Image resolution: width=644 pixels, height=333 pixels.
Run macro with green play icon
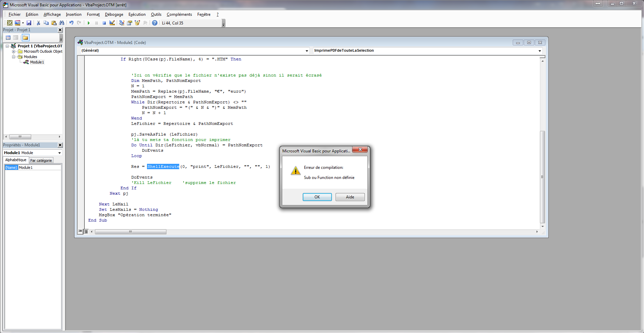tap(89, 23)
